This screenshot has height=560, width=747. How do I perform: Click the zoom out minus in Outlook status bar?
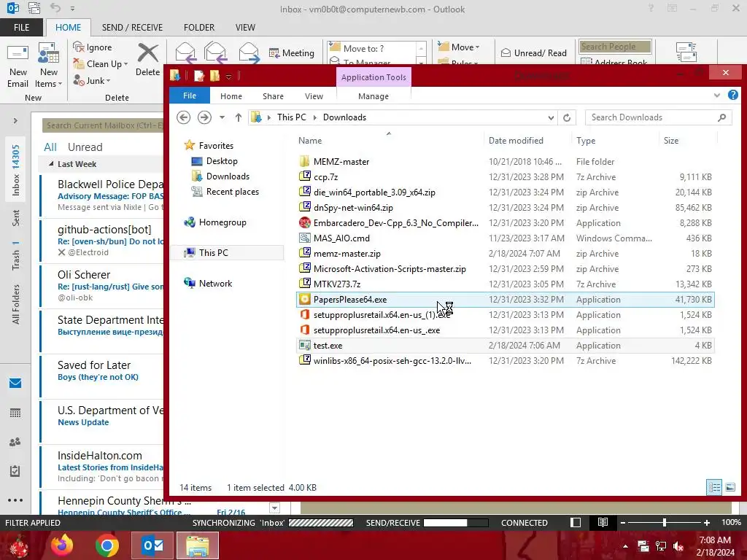623,523
